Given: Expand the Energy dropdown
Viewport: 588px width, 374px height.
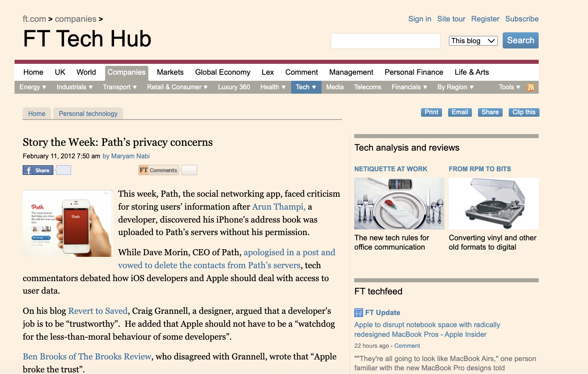Looking at the screenshot, I should coord(32,87).
